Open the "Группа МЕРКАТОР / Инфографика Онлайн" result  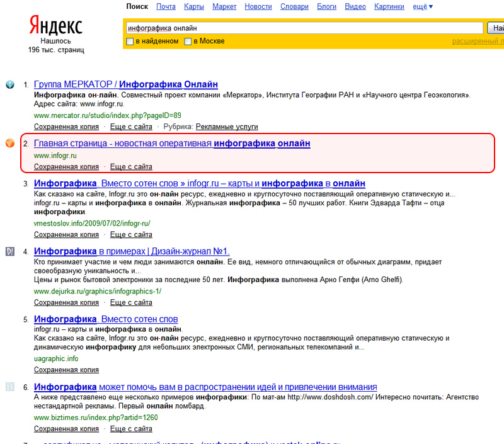pos(126,84)
